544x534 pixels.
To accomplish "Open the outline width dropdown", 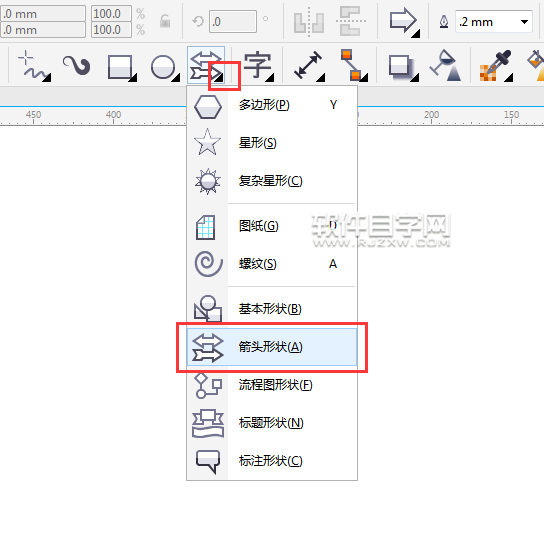I will pyautogui.click(x=525, y=22).
